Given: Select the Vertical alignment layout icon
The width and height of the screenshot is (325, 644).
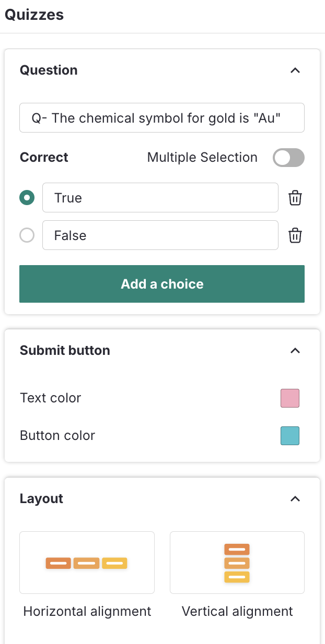Looking at the screenshot, I should tap(237, 563).
